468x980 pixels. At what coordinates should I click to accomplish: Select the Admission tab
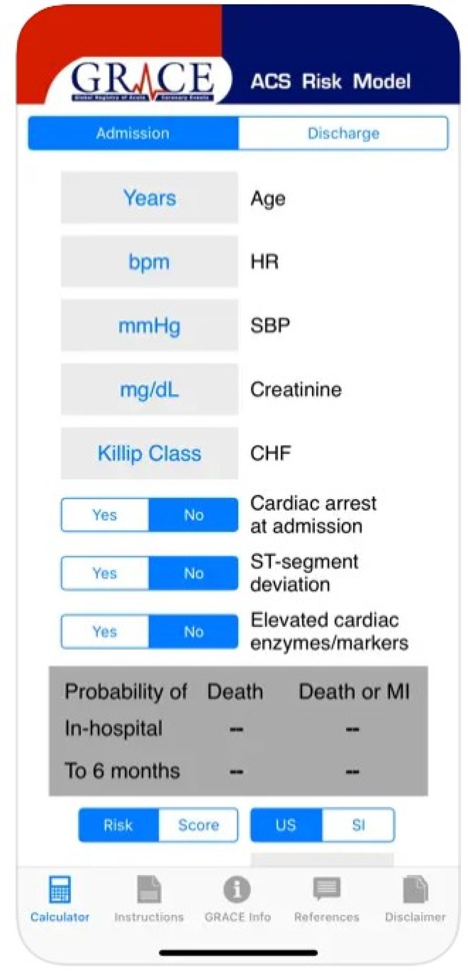coord(133,134)
